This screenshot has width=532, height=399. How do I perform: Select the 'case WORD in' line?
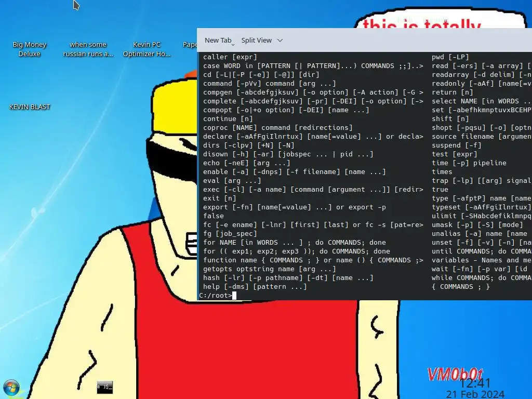coord(313,66)
